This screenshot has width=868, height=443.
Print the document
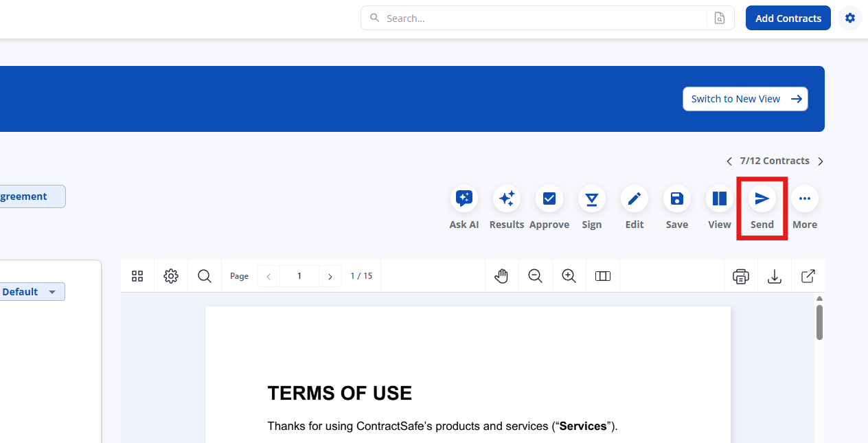[x=740, y=276]
